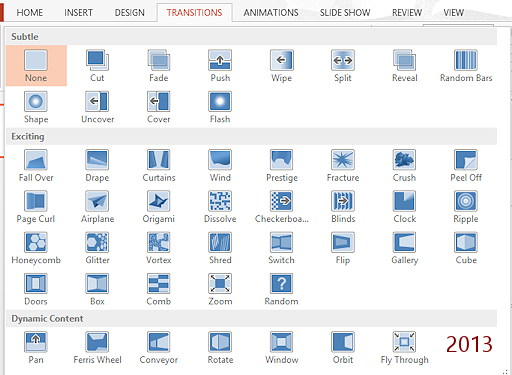The image size is (512, 375).
Task: Apply the Checkerboard transition
Action: click(x=282, y=207)
